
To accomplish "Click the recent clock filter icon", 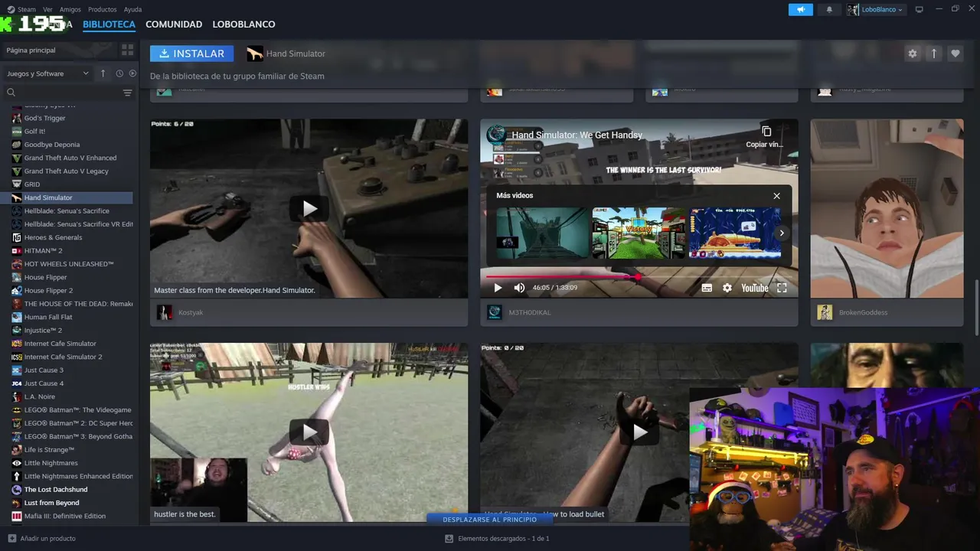I will tap(119, 73).
